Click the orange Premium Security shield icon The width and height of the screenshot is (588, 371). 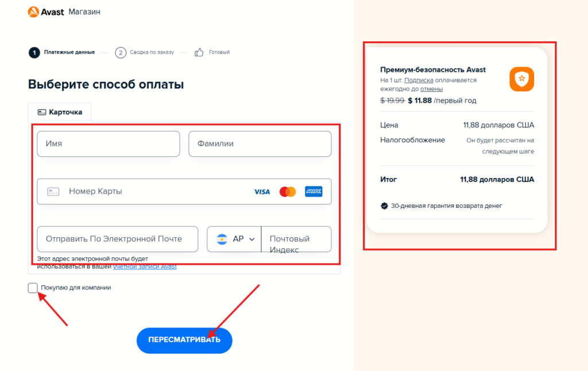pyautogui.click(x=521, y=79)
